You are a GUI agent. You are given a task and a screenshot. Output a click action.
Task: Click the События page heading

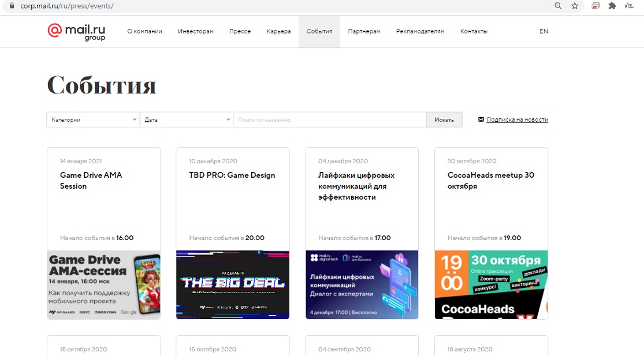click(102, 85)
